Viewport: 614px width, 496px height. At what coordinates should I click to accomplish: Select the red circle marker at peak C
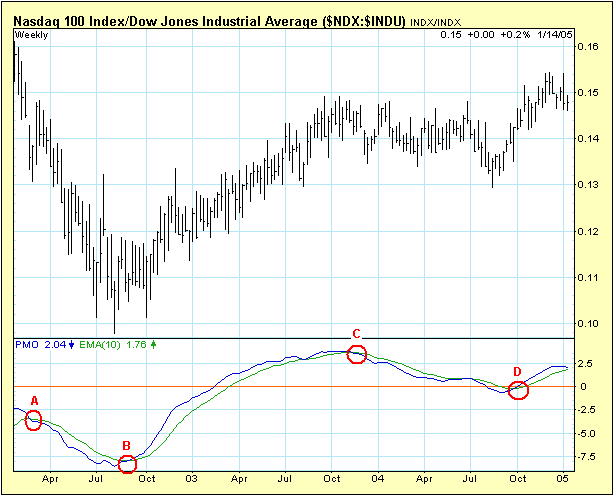tap(357, 353)
